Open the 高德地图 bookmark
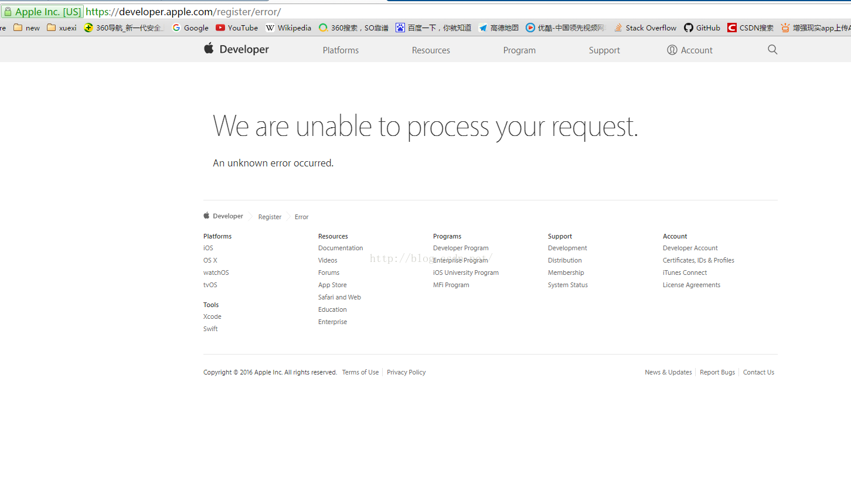Image resolution: width=851 pixels, height=504 pixels. click(x=499, y=28)
